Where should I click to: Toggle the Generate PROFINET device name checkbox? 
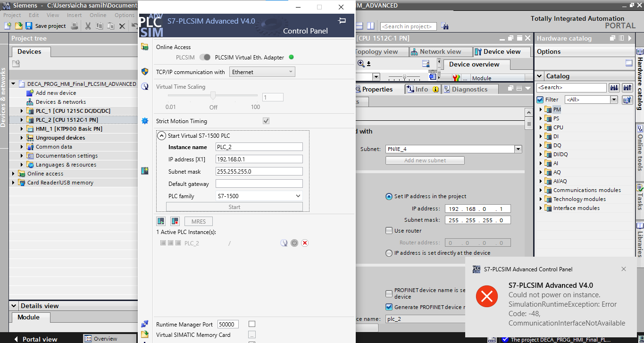tap(389, 307)
